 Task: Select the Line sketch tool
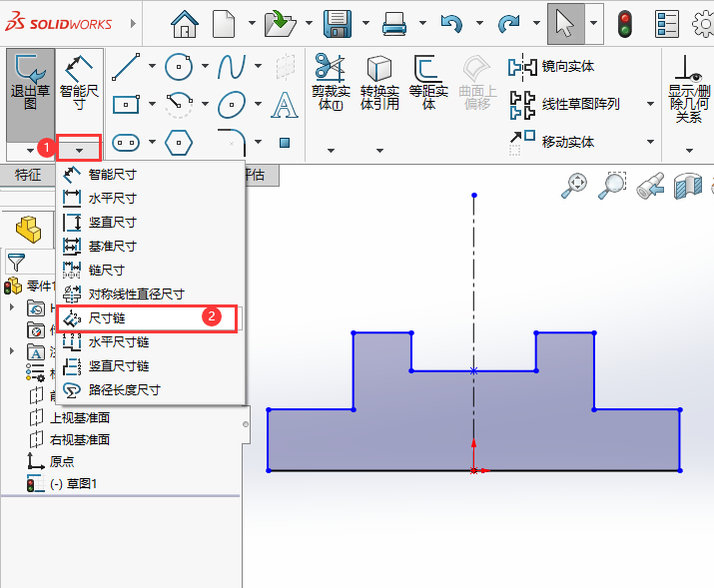pyautogui.click(x=126, y=67)
